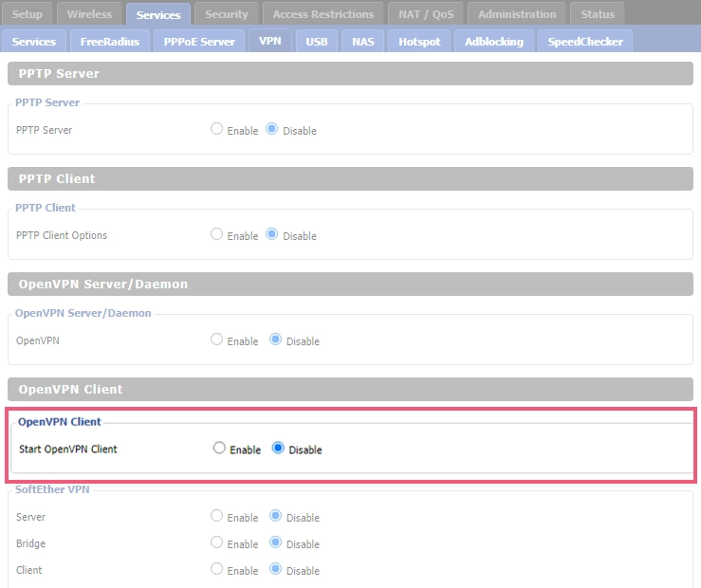Click the OpenVPN Client section header
This screenshot has width=701, height=588.
[351, 389]
